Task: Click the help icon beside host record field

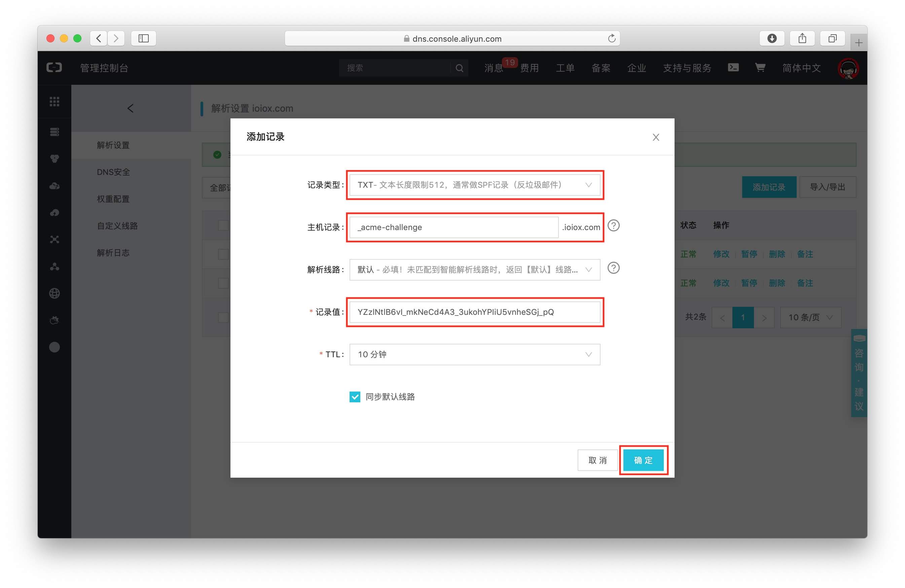Action: (x=613, y=226)
